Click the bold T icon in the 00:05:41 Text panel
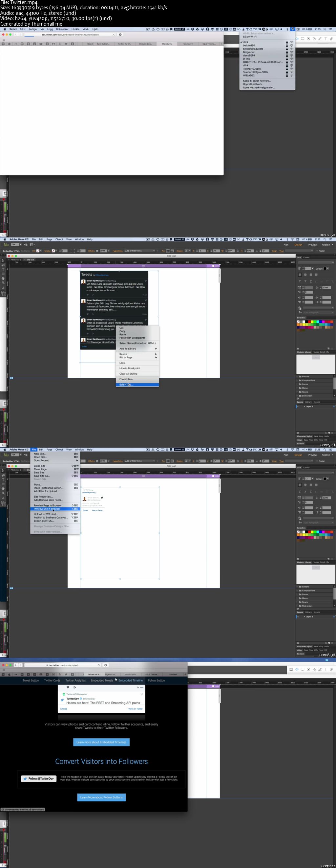 [300, 281]
